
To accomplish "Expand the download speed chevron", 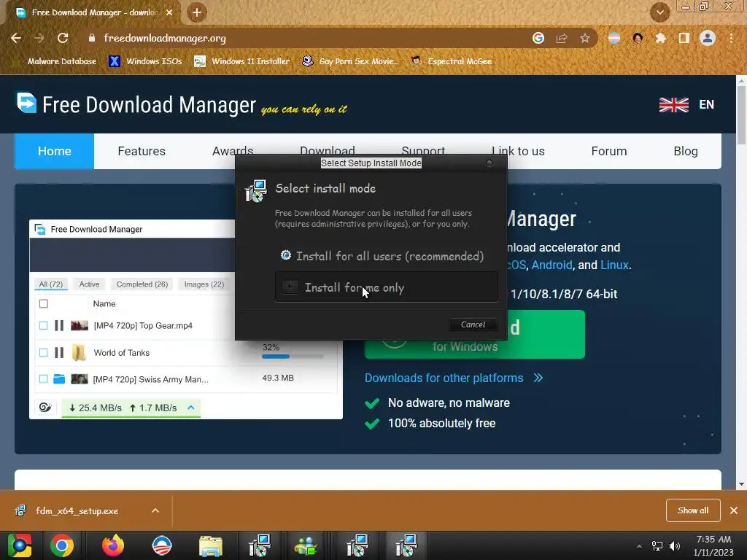I will (x=191, y=408).
